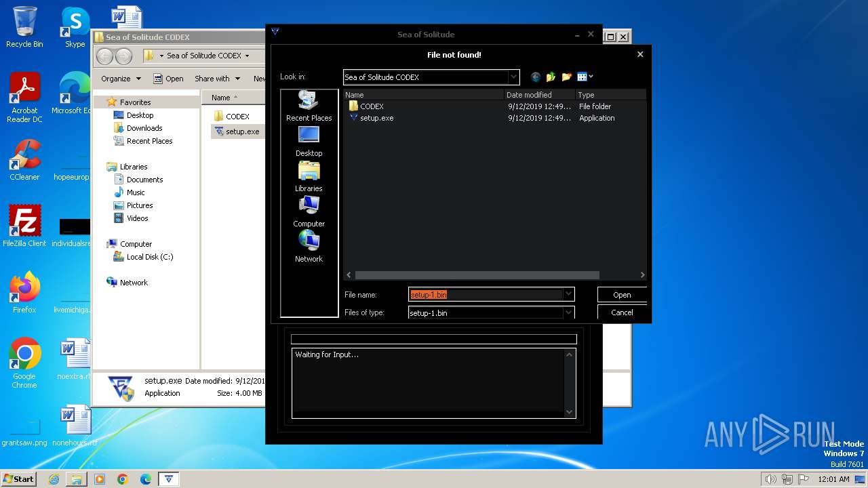Open Acrobat Reader DC desktop icon
The image size is (868, 488).
pos(24,98)
